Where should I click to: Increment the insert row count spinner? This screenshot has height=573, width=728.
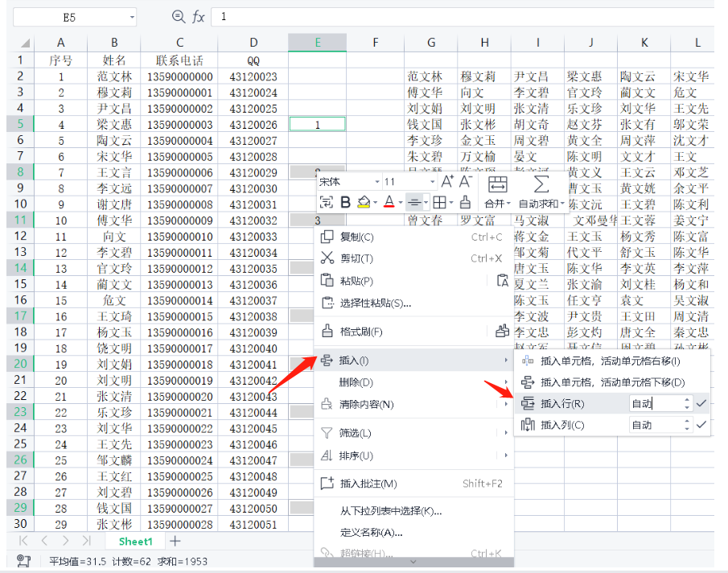686,399
